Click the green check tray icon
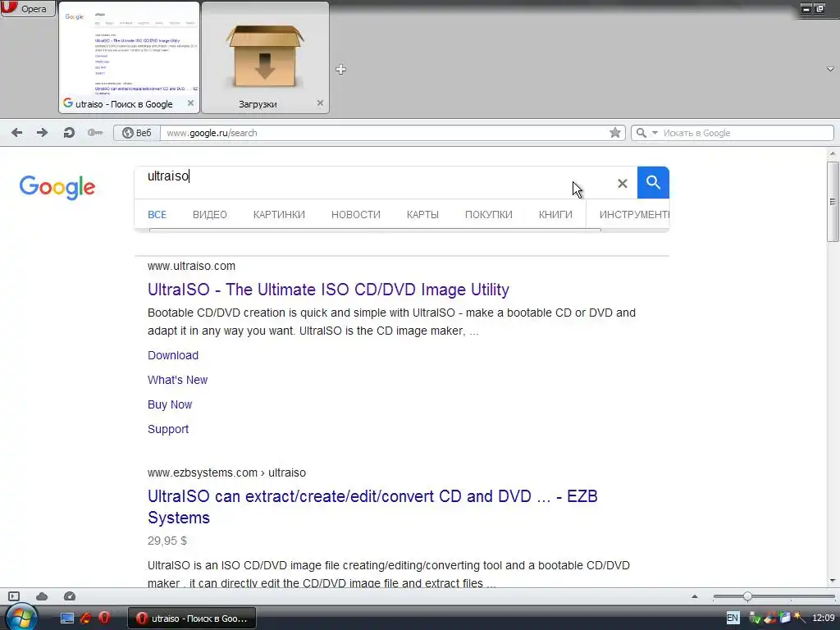Image resolution: width=840 pixels, height=630 pixels. 756,619
